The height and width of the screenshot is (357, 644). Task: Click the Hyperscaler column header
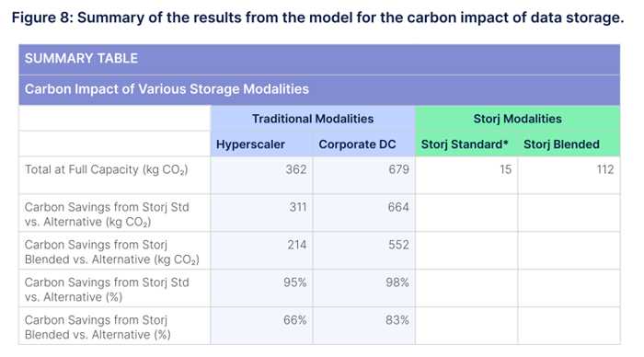[x=250, y=144]
